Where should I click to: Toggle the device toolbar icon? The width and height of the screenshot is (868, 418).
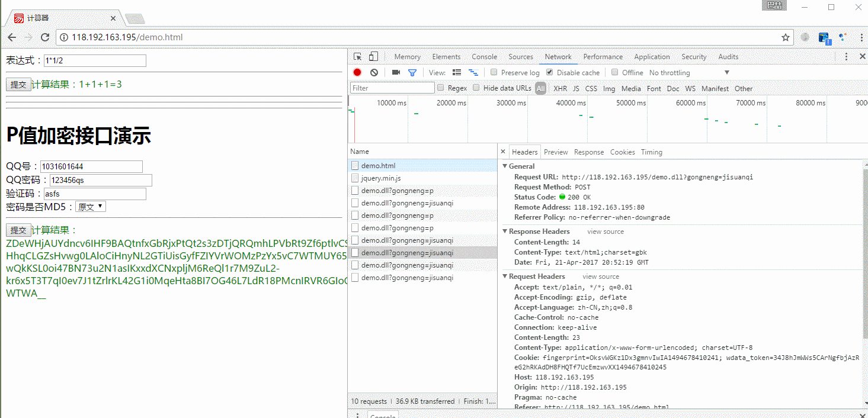click(x=373, y=57)
